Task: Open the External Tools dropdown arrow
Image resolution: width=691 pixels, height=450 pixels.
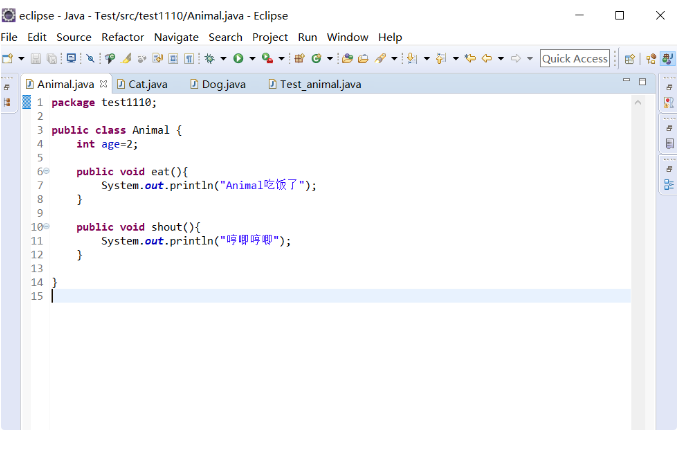Action: tap(282, 59)
